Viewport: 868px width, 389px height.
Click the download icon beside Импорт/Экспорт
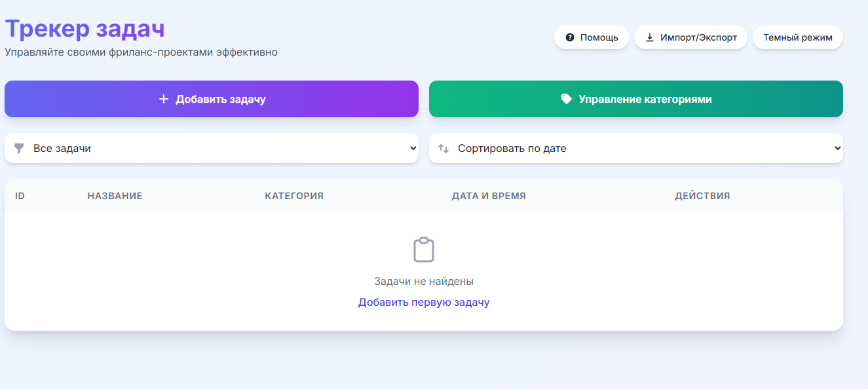pos(650,37)
